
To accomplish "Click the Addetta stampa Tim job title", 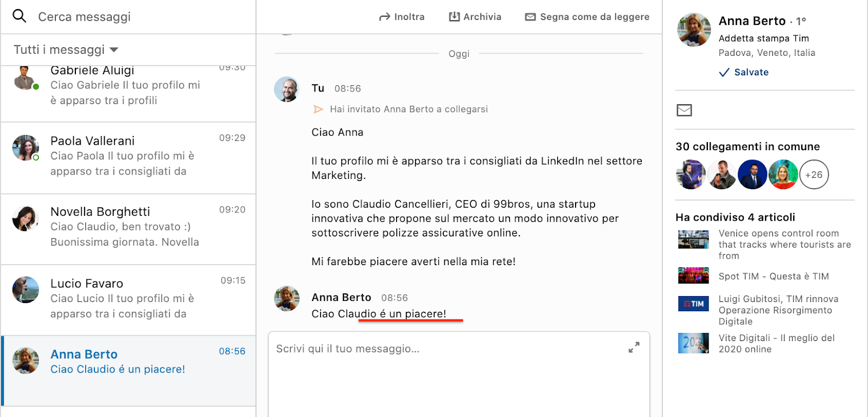I will [764, 39].
